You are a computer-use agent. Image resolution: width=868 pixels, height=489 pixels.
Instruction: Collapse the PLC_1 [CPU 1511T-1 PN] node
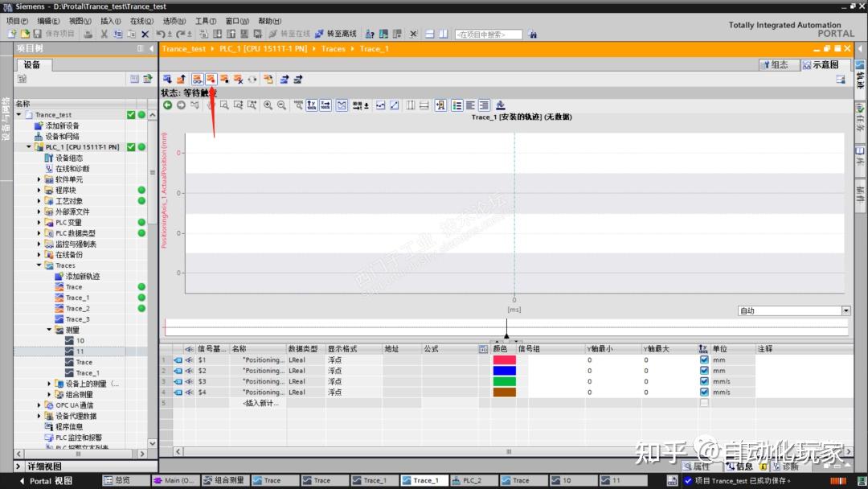pyautogui.click(x=30, y=146)
